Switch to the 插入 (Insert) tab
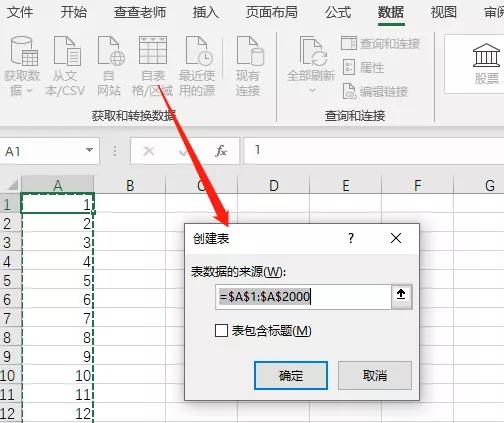The image size is (504, 423). (206, 13)
